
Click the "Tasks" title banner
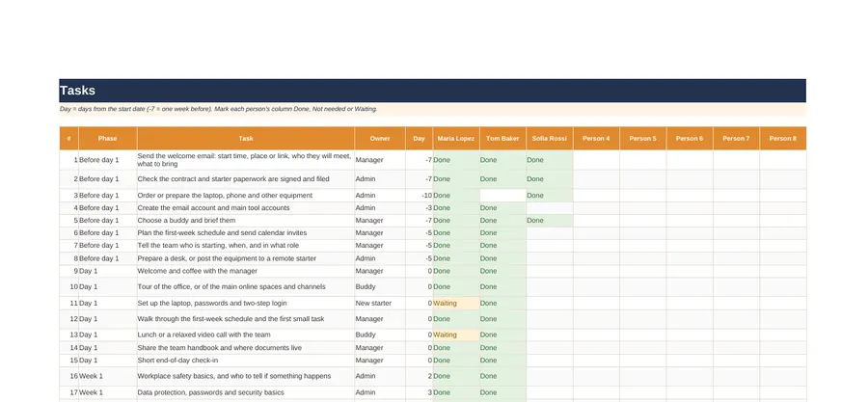click(x=432, y=91)
